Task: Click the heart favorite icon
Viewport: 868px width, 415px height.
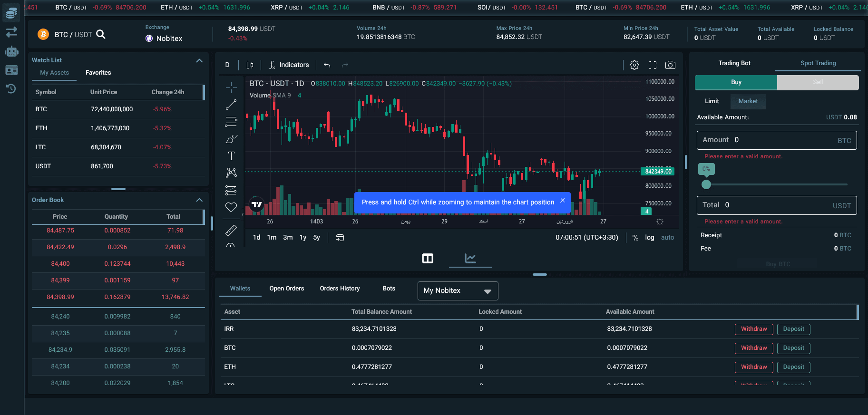Action: [x=231, y=207]
